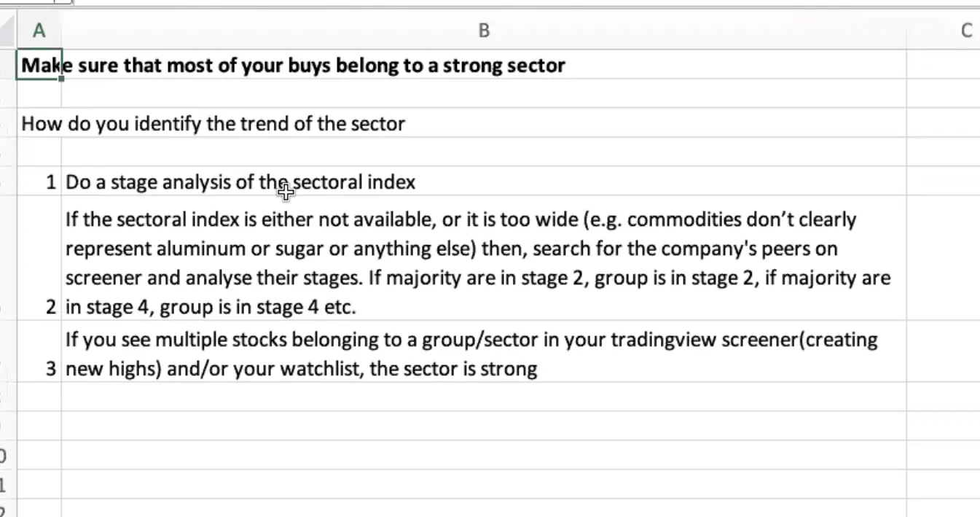This screenshot has width=980, height=517.
Task: Click the divider between column B and C headers
Action: click(x=906, y=30)
